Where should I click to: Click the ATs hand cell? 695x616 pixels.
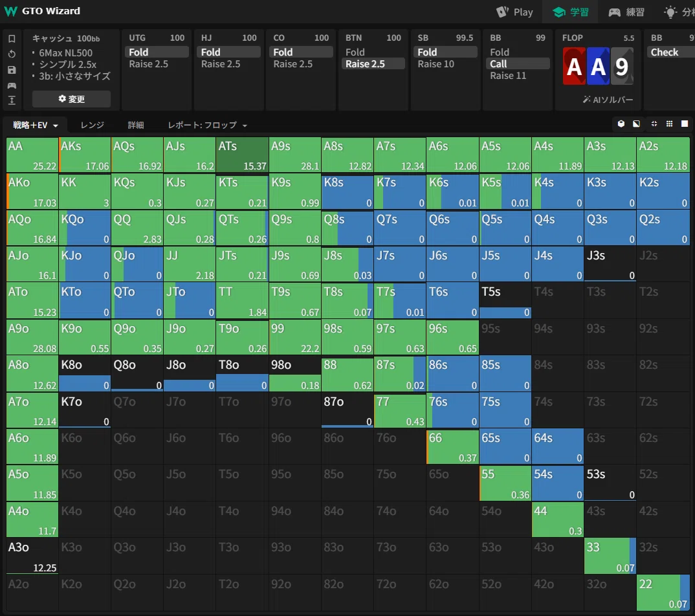[x=243, y=155]
